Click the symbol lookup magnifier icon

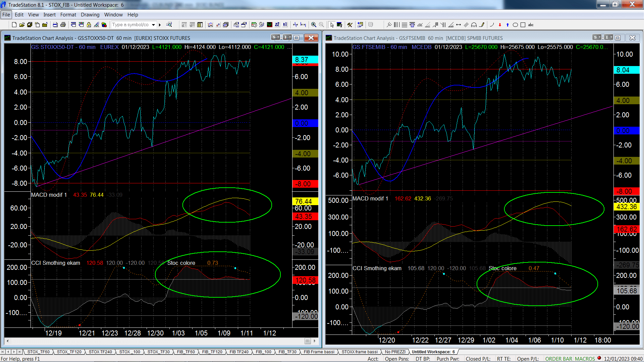pyautogui.click(x=169, y=24)
